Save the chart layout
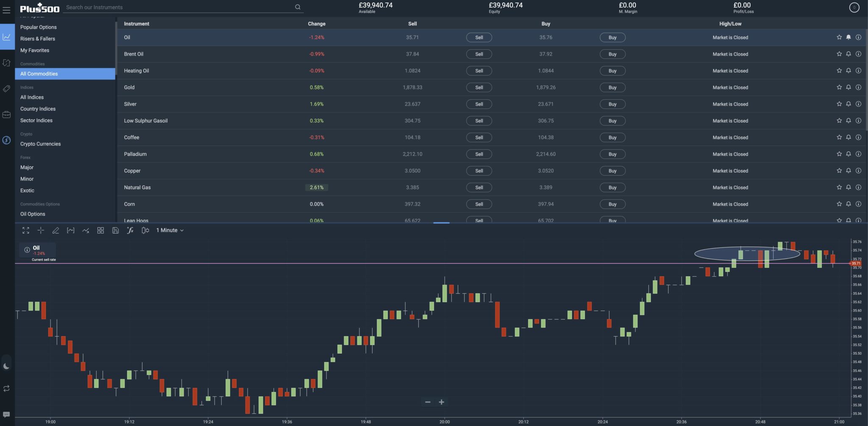868x426 pixels. pyautogui.click(x=115, y=230)
